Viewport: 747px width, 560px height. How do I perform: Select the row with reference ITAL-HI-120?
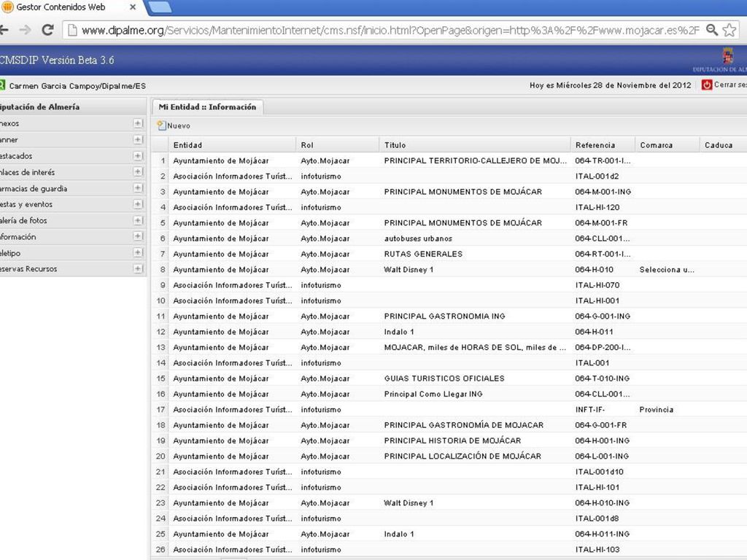pos(449,207)
